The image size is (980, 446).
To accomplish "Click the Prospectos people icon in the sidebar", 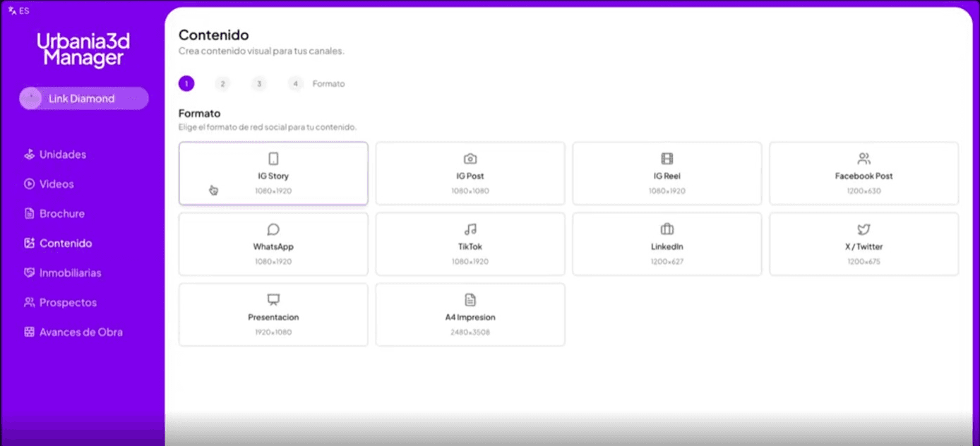I will (29, 303).
